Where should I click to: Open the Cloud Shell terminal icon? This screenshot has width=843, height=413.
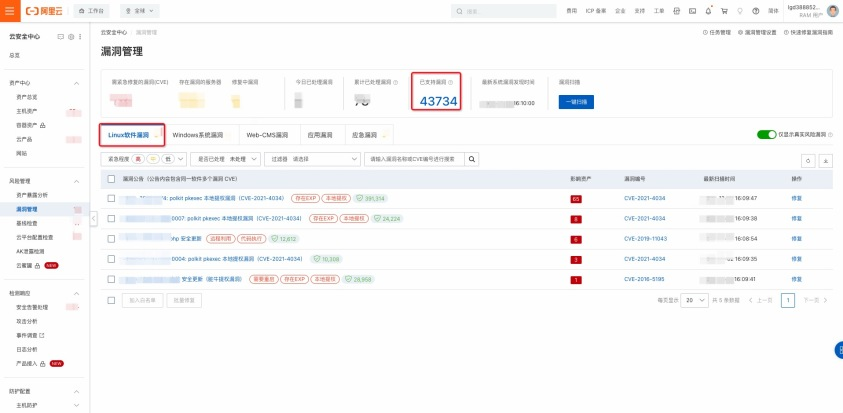coord(692,11)
